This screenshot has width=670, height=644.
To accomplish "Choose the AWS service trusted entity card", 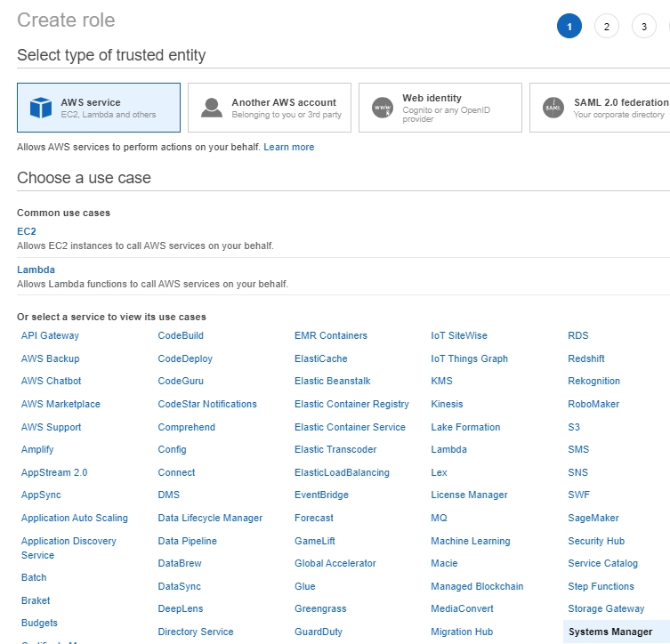I will coord(99,108).
